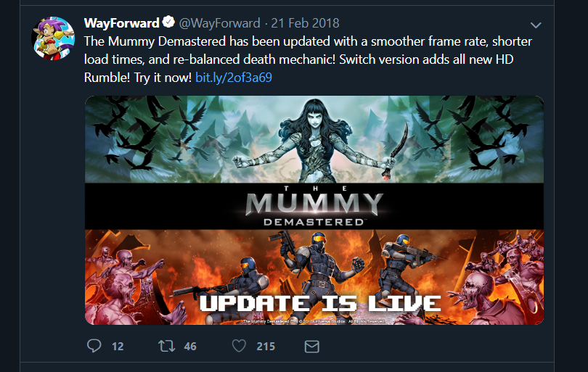Open the bit.ly/2of3a69 link
This screenshot has width=588, height=372.
(234, 77)
